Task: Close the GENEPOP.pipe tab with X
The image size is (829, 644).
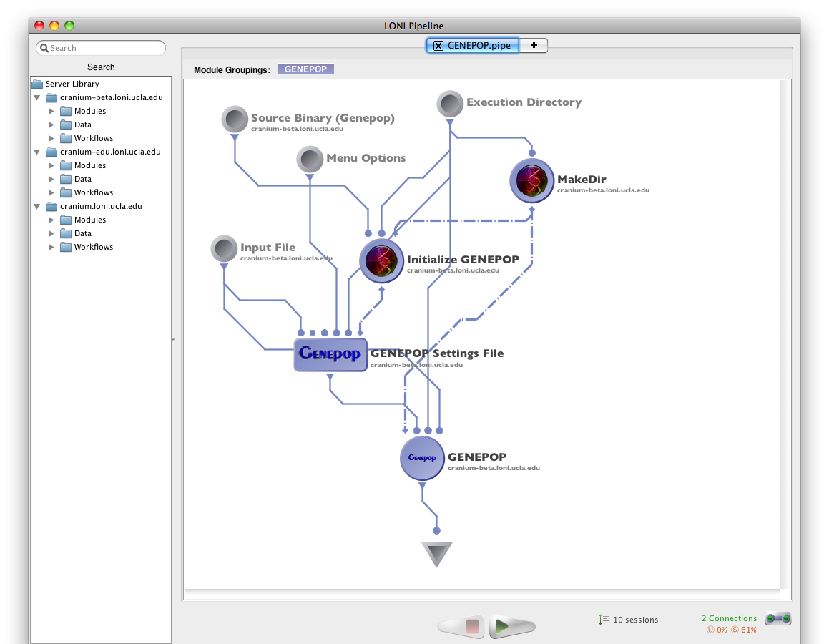Action: 438,45
